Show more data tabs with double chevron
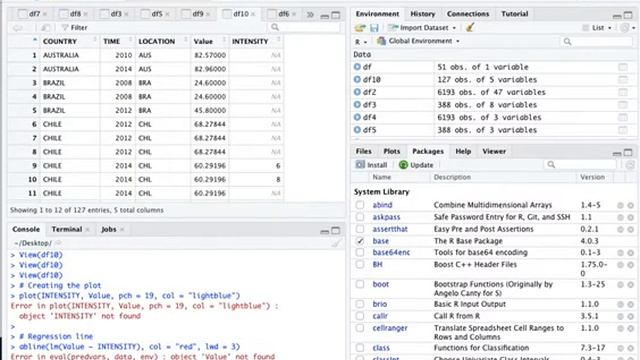Image resolution: width=640 pixels, height=360 pixels. [x=310, y=15]
